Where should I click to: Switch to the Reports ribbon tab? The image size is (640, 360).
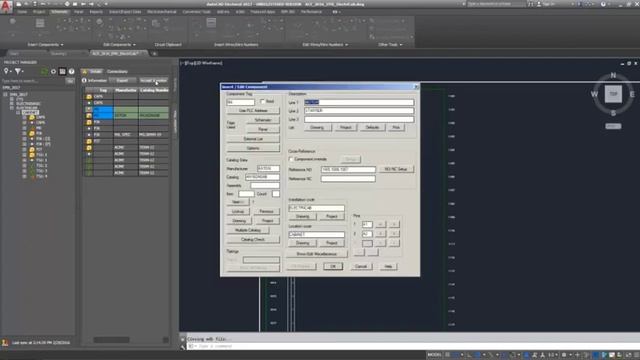pos(96,12)
